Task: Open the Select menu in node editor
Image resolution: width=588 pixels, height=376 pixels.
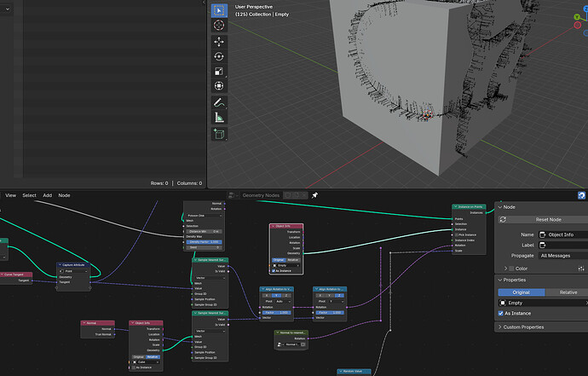Action: tap(29, 195)
